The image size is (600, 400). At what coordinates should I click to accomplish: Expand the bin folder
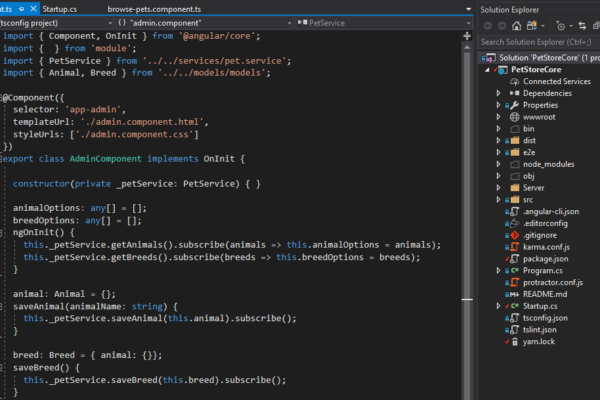click(498, 129)
